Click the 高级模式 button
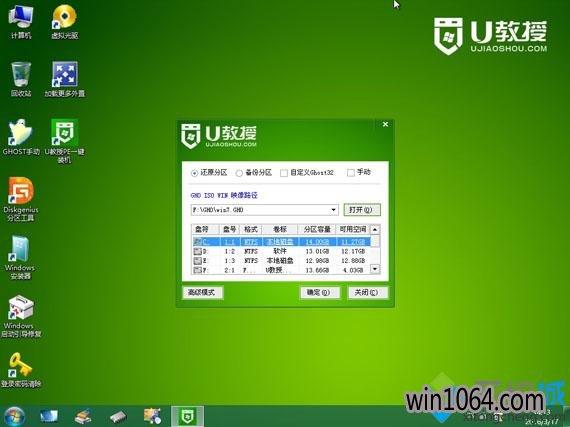Image resolution: width=570 pixels, height=427 pixels. click(x=202, y=293)
